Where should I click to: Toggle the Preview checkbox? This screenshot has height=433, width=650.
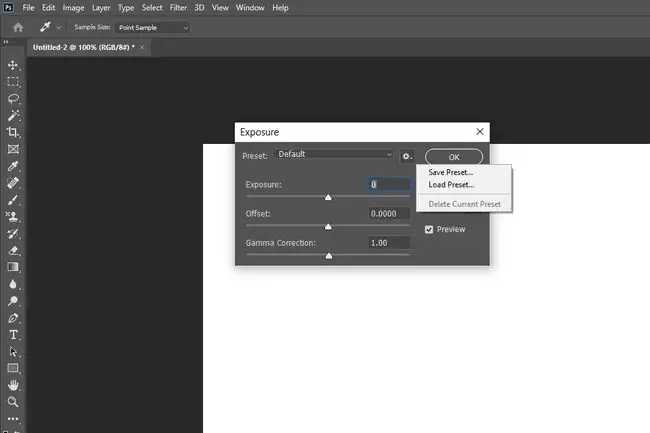pyautogui.click(x=429, y=229)
